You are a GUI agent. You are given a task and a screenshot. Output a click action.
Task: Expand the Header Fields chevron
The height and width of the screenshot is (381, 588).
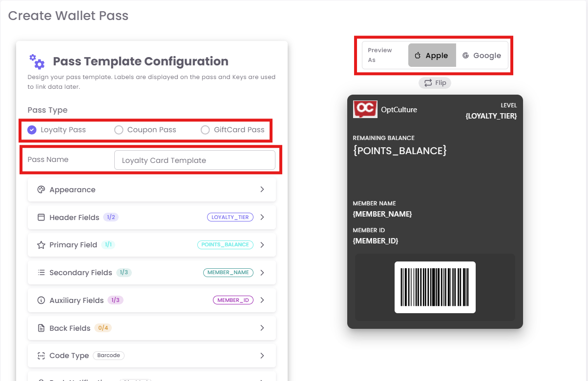point(262,218)
